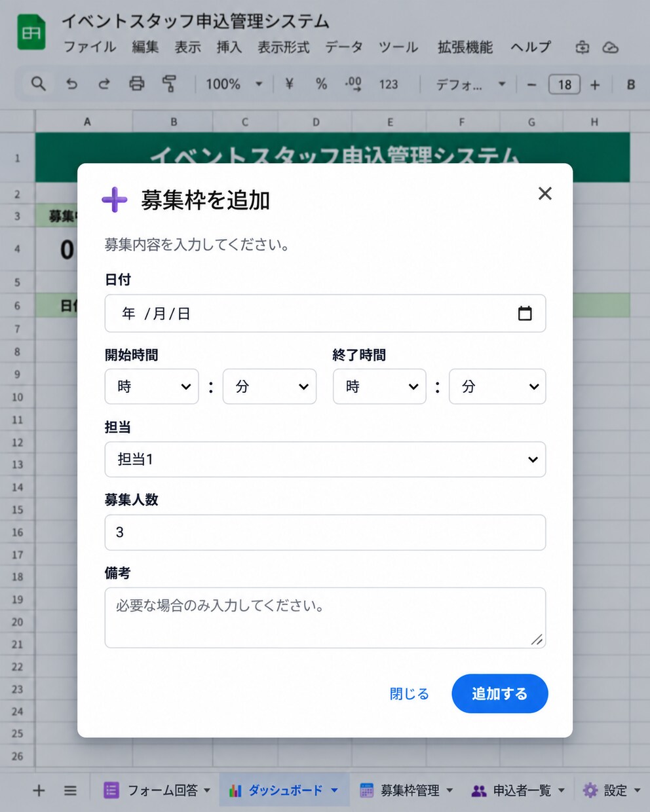Viewport: 650px width, 812px height.
Task: Click the 募集人数 field showing 3
Action: [x=325, y=532]
